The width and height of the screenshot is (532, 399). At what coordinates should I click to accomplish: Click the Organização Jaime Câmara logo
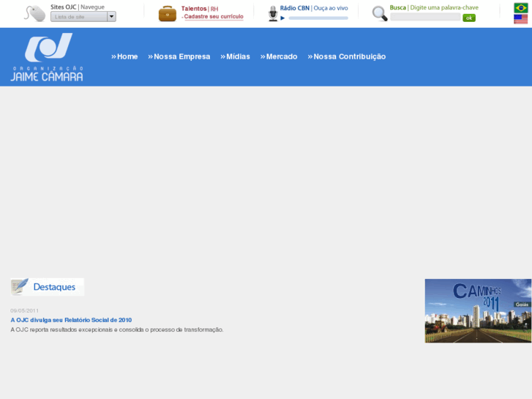coord(47,57)
